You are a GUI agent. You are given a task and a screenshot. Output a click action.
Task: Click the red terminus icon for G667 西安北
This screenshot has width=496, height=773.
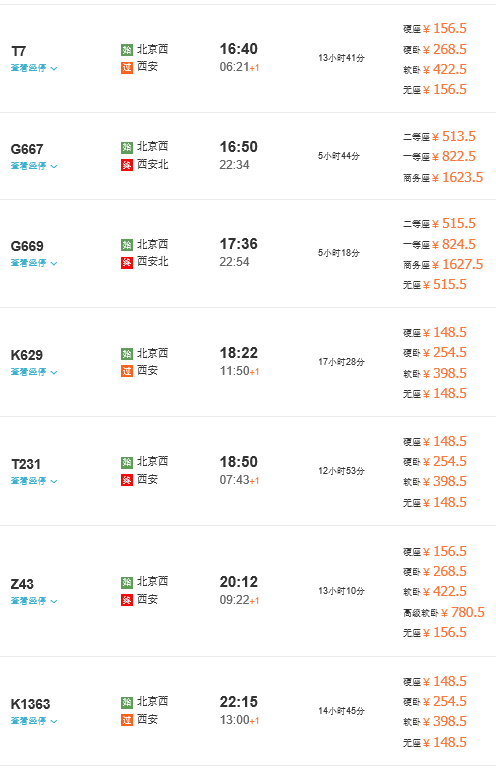127,165
